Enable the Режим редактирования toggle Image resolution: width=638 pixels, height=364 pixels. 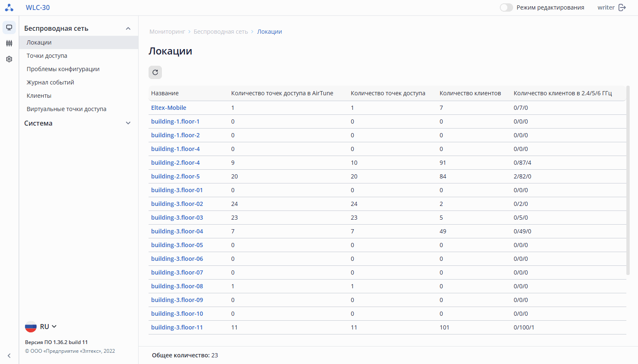pyautogui.click(x=506, y=7)
